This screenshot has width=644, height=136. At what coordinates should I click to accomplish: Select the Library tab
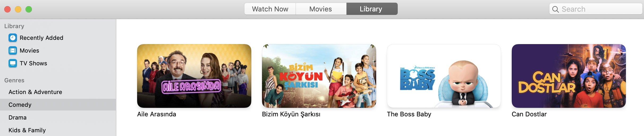(372, 9)
